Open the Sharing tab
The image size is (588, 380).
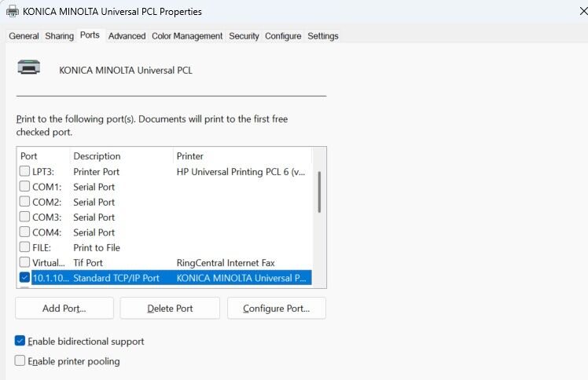click(60, 36)
